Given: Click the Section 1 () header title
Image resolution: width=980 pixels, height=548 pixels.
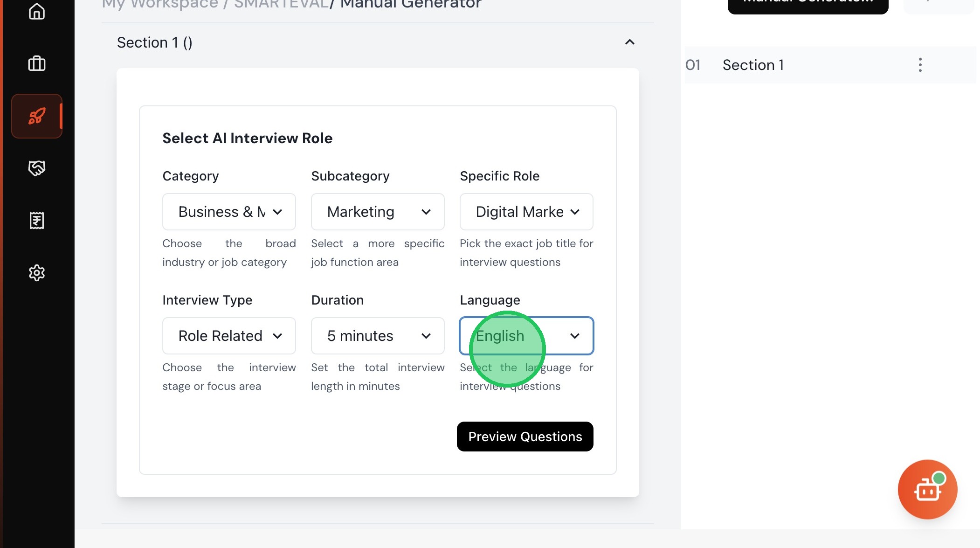Looking at the screenshot, I should [154, 42].
